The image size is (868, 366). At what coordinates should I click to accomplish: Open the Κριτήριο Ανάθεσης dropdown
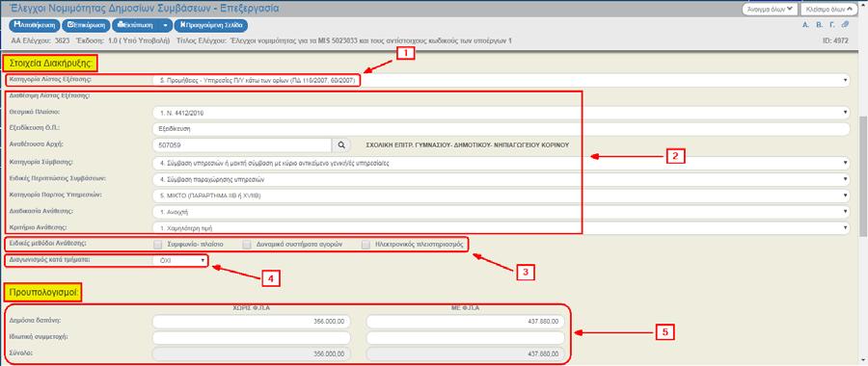(x=501, y=227)
